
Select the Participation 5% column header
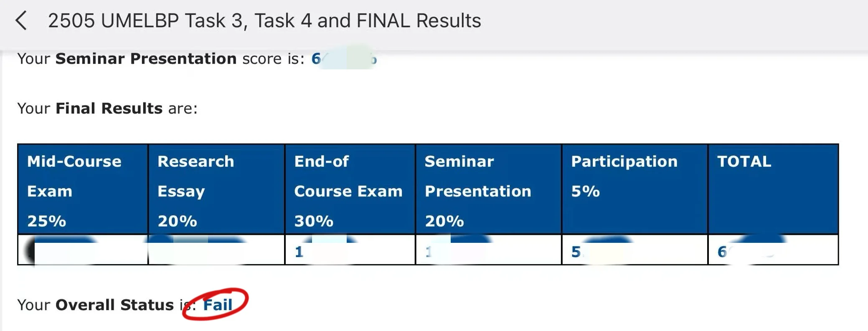point(635,189)
